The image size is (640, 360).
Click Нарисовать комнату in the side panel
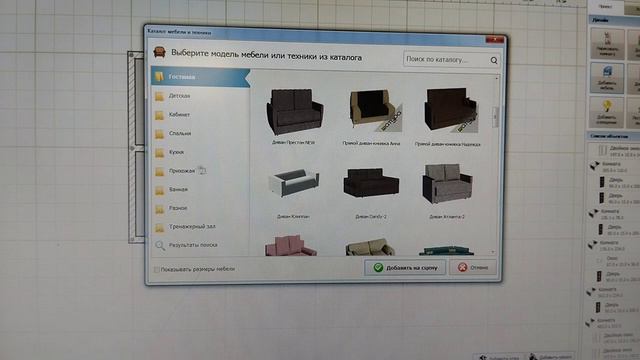click(607, 44)
